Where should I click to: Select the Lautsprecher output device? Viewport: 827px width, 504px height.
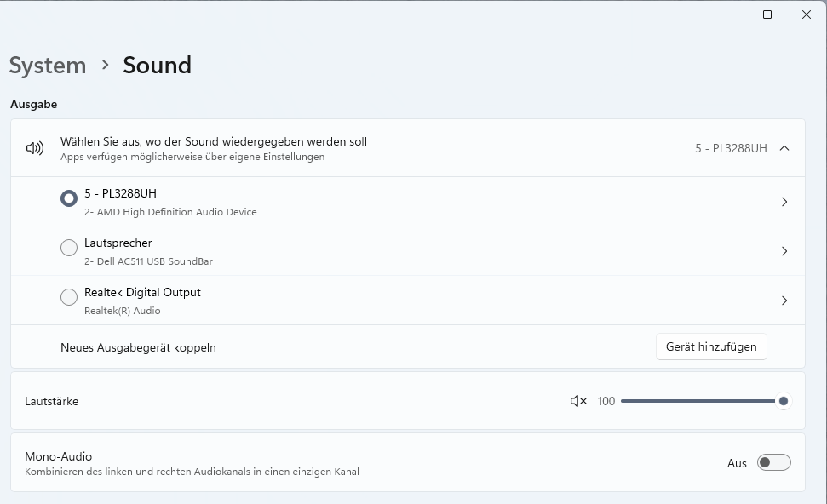[68, 248]
